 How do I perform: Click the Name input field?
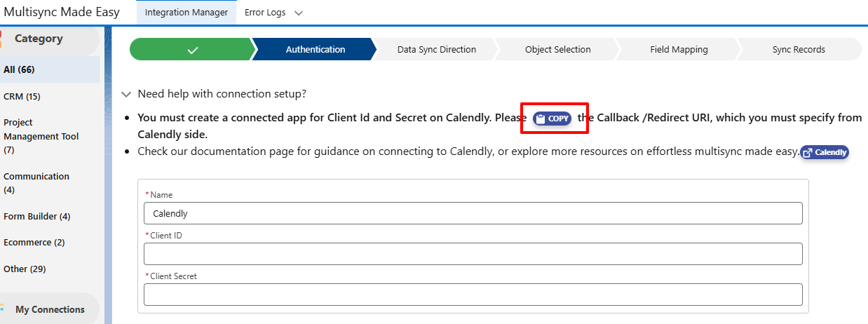point(473,213)
